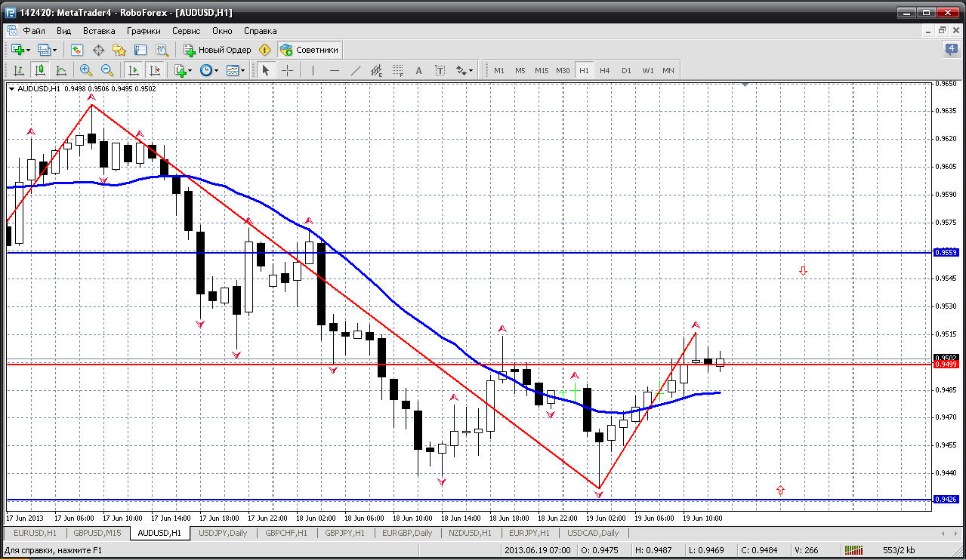
Task: Switch to M1 timeframe
Action: pos(499,70)
